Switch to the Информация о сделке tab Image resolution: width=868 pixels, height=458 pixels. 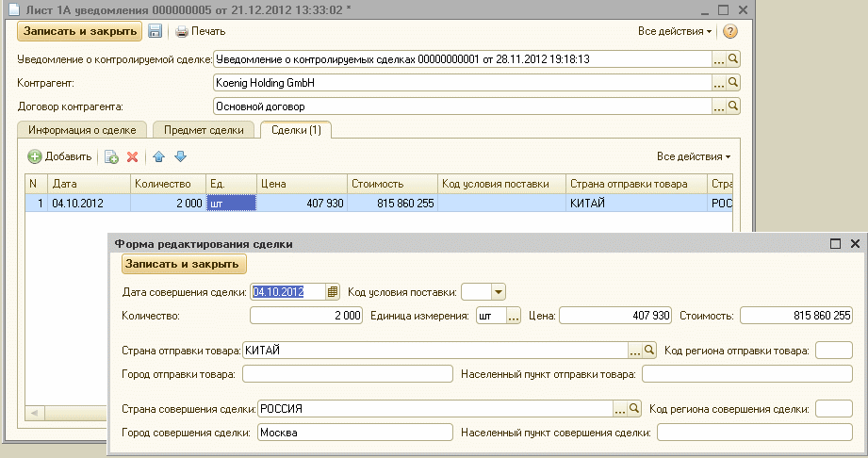point(82,130)
